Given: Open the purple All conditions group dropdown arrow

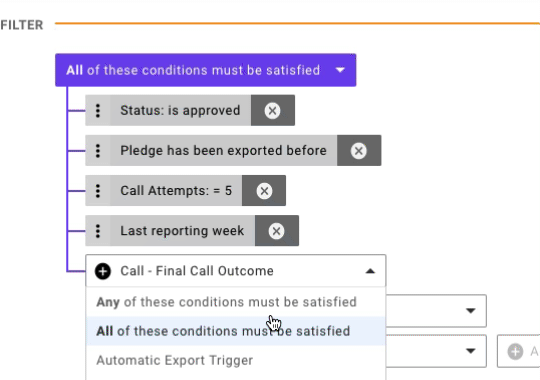Looking at the screenshot, I should [340, 70].
